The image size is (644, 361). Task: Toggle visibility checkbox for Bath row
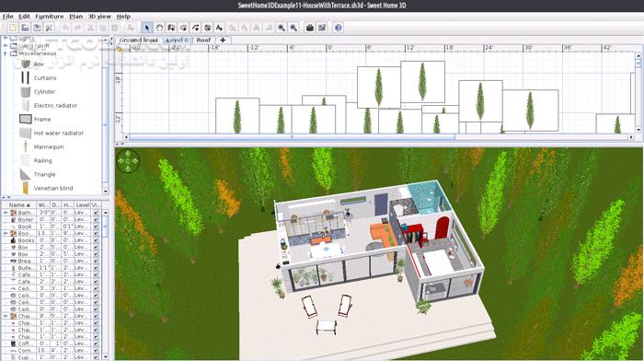click(x=96, y=213)
